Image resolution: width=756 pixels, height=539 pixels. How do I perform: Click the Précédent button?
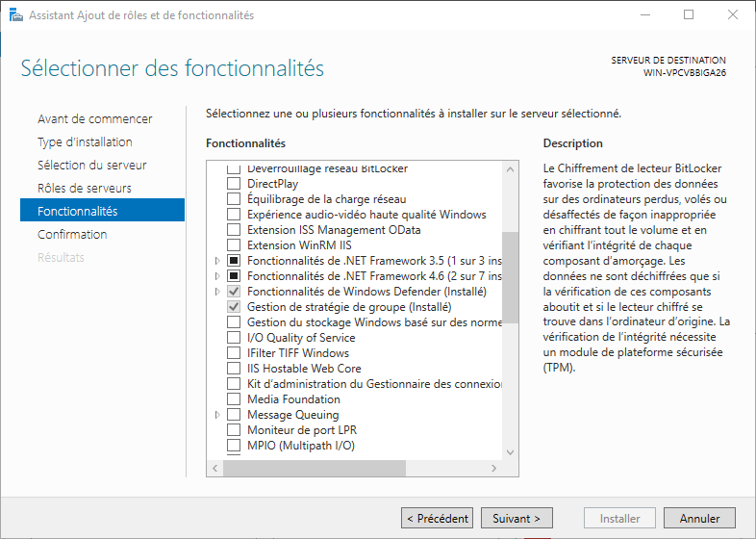tap(437, 518)
